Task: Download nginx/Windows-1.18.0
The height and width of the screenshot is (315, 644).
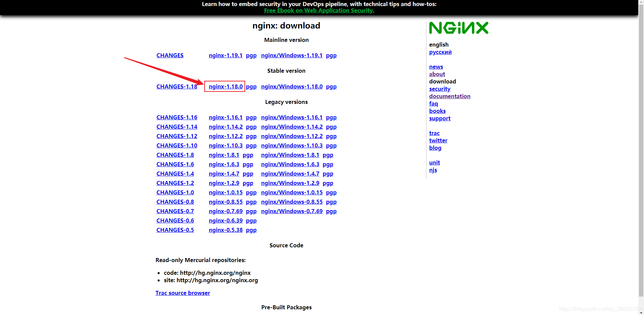Action: [292, 86]
